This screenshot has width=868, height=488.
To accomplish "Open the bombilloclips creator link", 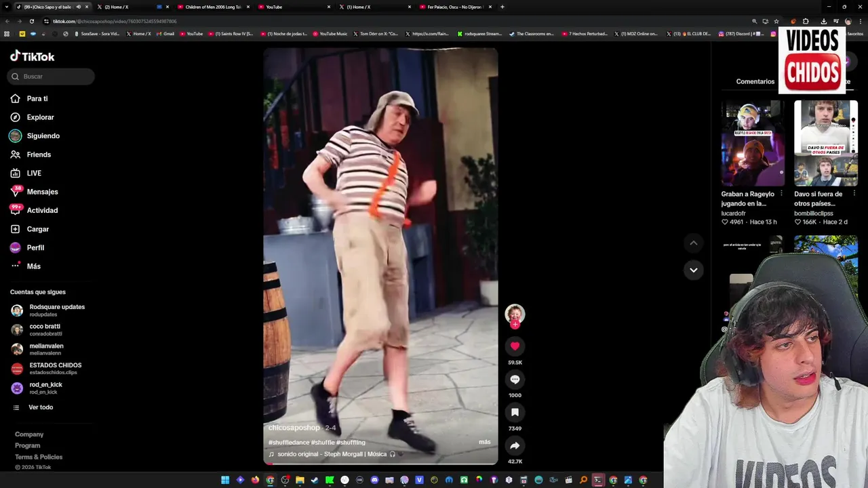I will click(x=814, y=213).
